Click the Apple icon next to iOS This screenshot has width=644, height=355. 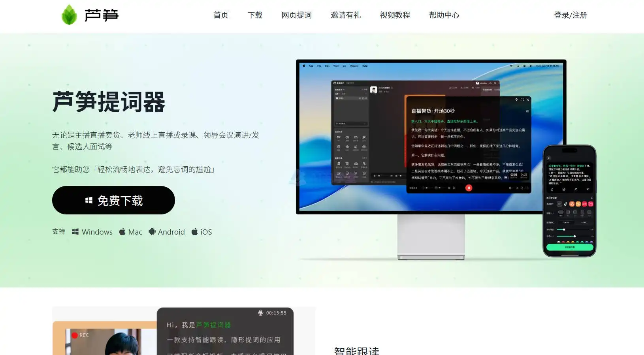coord(194,232)
